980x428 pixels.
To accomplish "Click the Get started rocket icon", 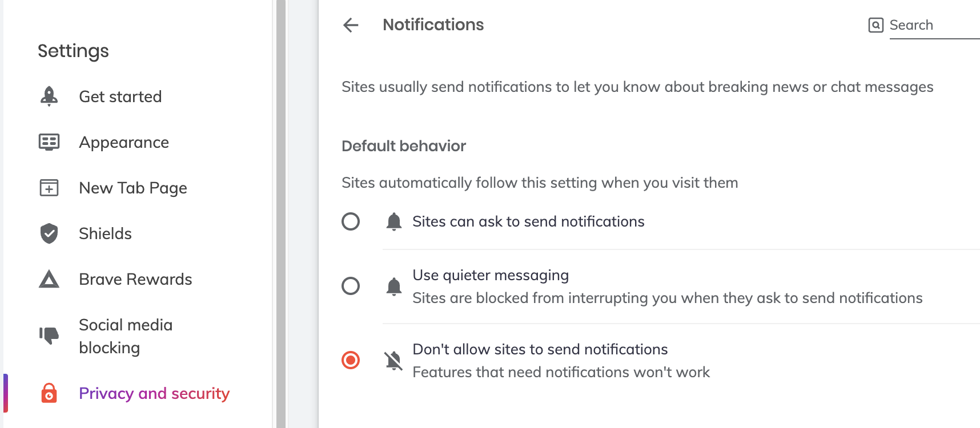I will [x=49, y=96].
